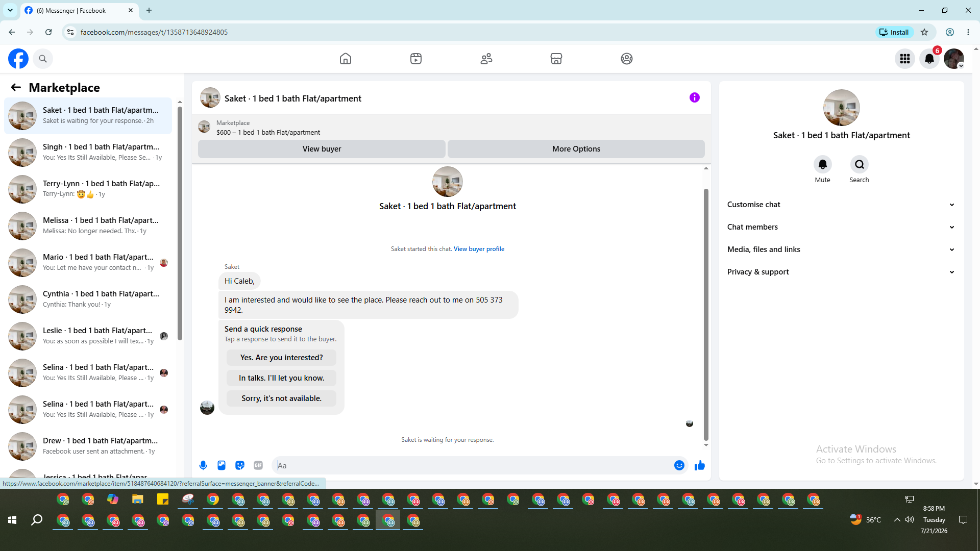The image size is (980, 551).
Task: Open the Singh conversation
Action: [x=88, y=153]
